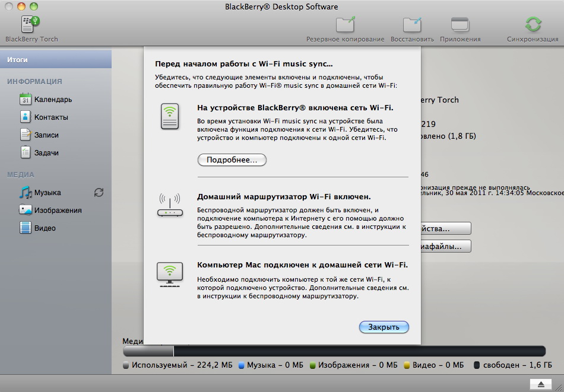This screenshot has height=392, width=564.
Task: Click the МЕДИА sidebar header
Action: coord(21,175)
